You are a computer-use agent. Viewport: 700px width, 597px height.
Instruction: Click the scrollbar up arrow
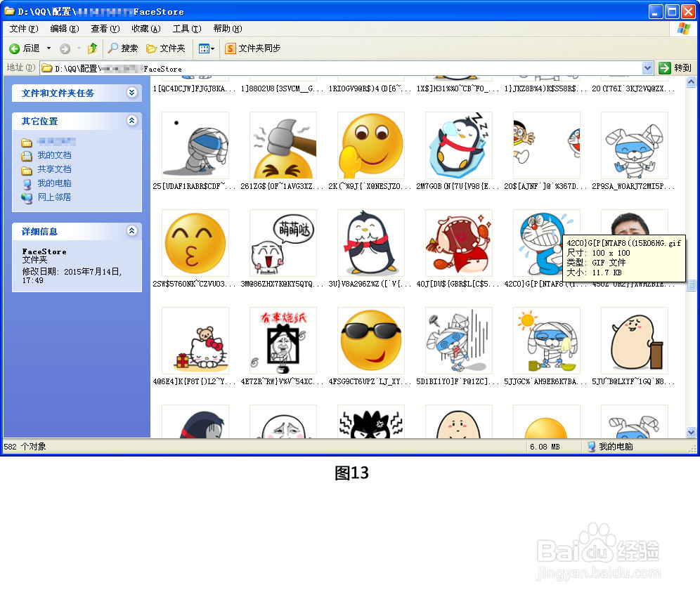tap(691, 82)
